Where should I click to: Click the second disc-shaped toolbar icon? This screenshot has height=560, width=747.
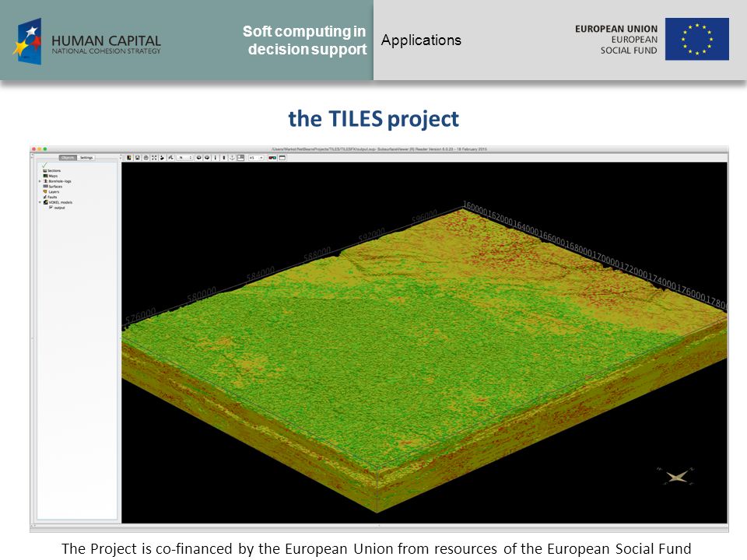click(x=207, y=158)
